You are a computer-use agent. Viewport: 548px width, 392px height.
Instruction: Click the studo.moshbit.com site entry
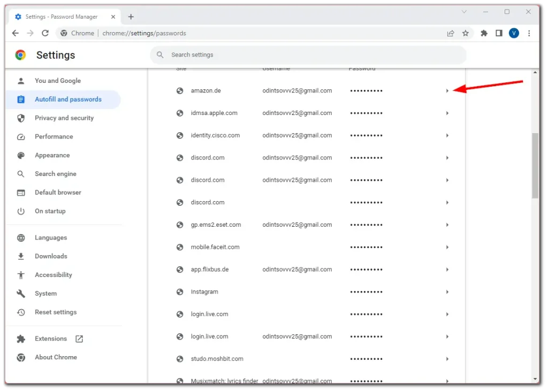217,359
